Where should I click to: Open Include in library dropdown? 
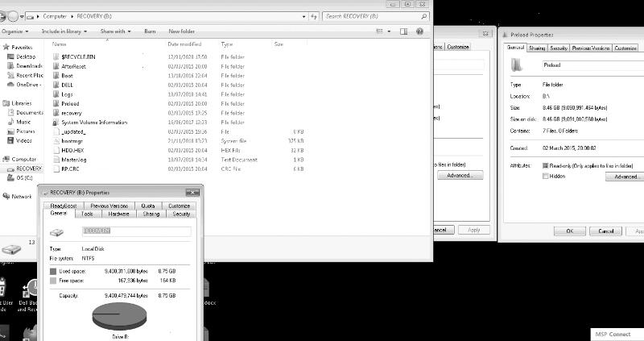coord(64,31)
